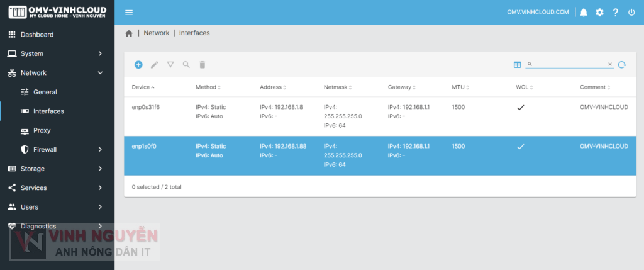Click MTU value 1500 for enp0s31f6
This screenshot has height=270, width=644.
pos(458,107)
